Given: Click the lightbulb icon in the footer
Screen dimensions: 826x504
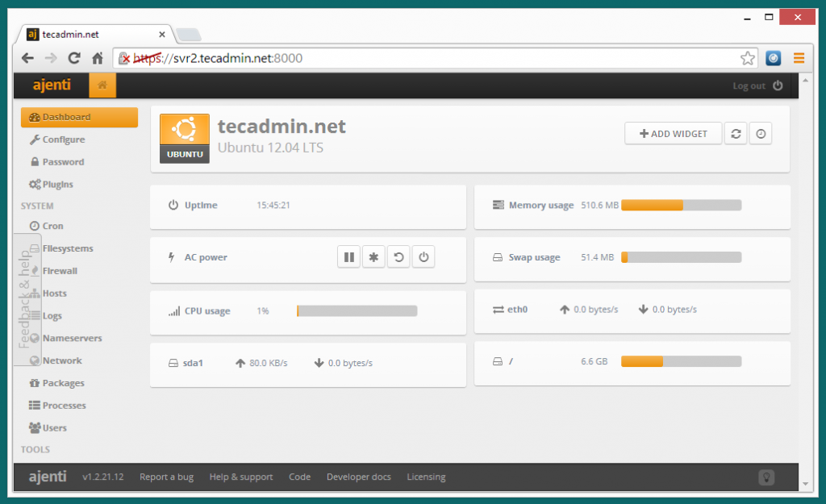Looking at the screenshot, I should (x=766, y=477).
